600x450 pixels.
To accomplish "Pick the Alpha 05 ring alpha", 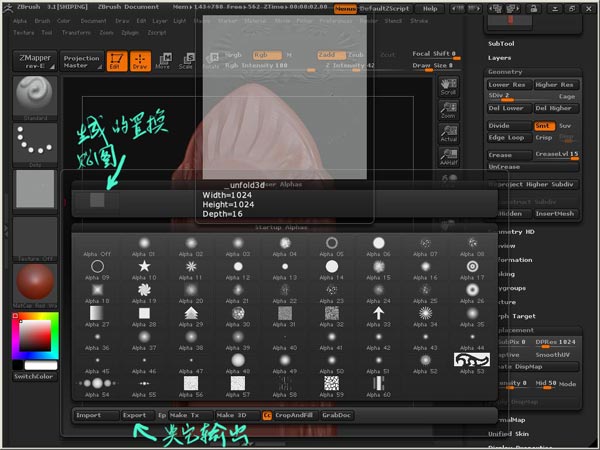I will click(331, 243).
